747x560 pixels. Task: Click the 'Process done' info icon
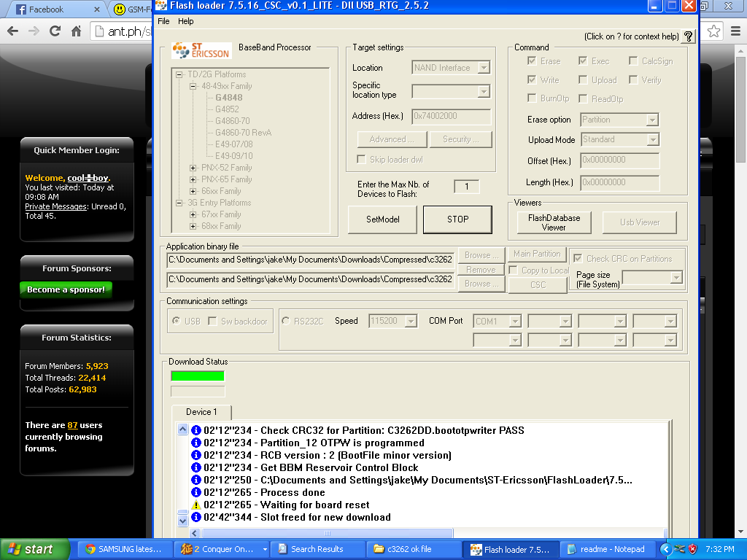196,492
